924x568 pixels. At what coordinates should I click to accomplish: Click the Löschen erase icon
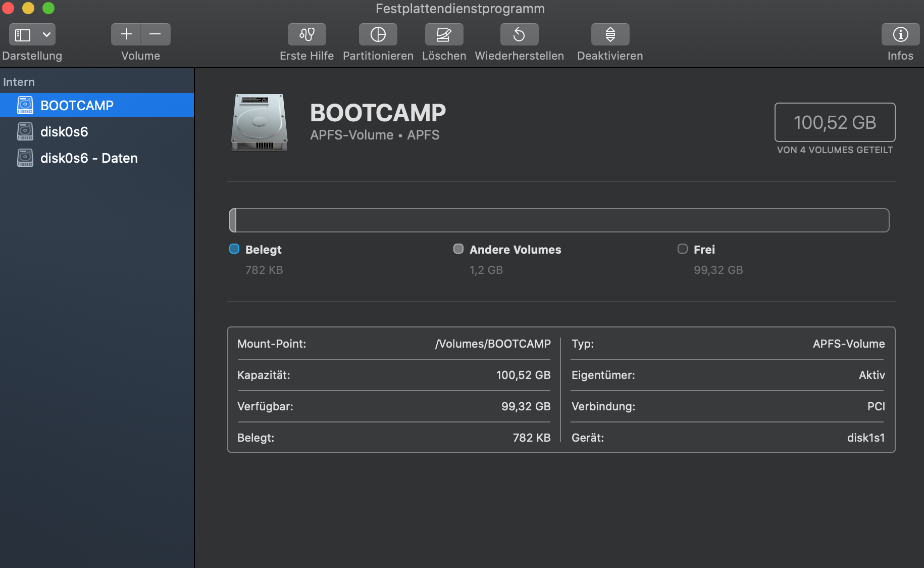point(444,34)
